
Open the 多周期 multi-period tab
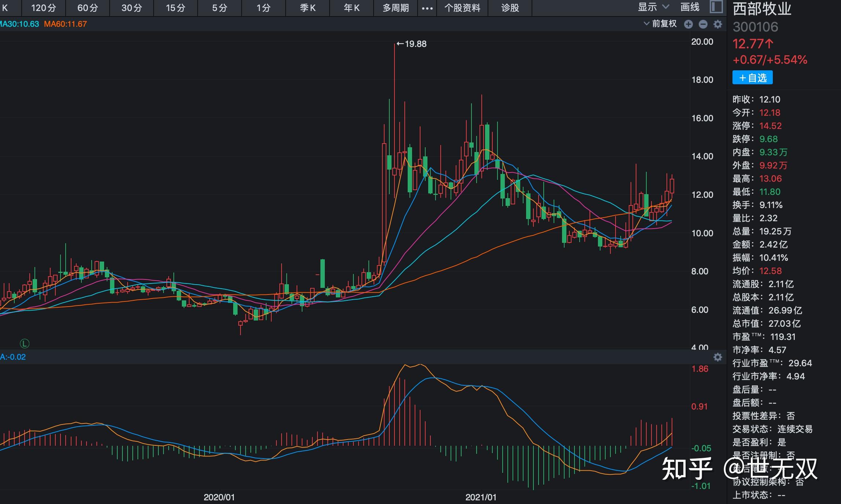point(396,8)
